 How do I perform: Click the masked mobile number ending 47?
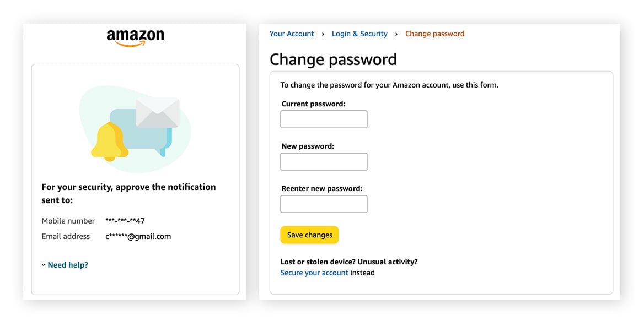126,220
